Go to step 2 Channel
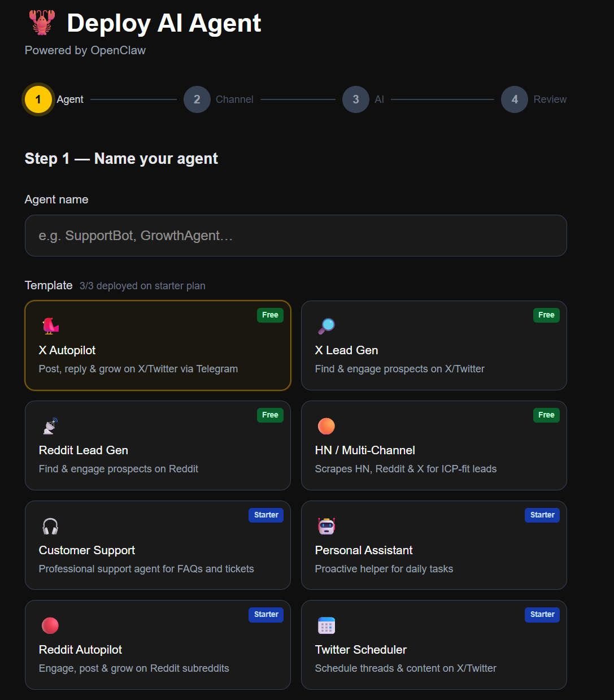 pyautogui.click(x=197, y=99)
